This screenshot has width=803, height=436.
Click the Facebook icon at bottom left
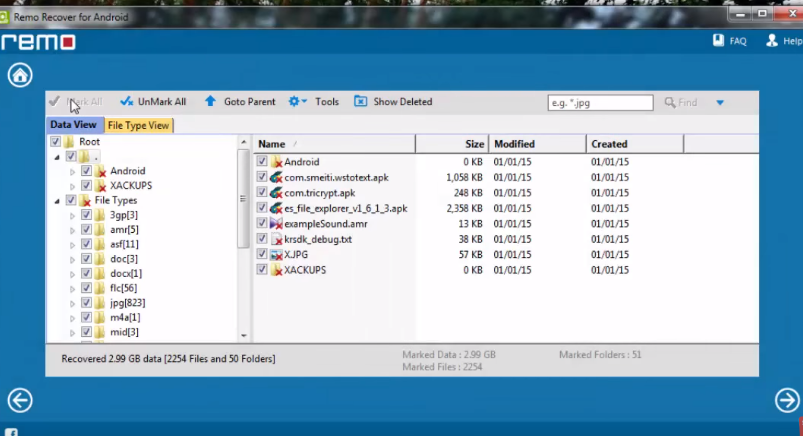tap(11, 432)
